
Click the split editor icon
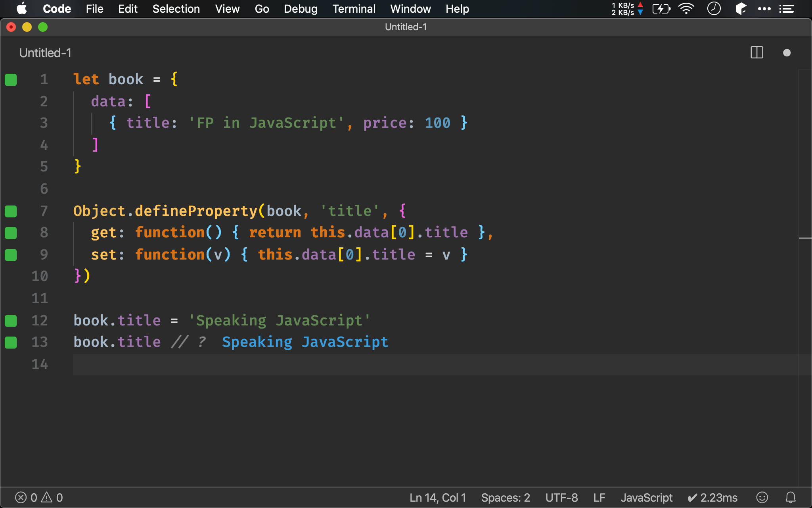pos(756,53)
